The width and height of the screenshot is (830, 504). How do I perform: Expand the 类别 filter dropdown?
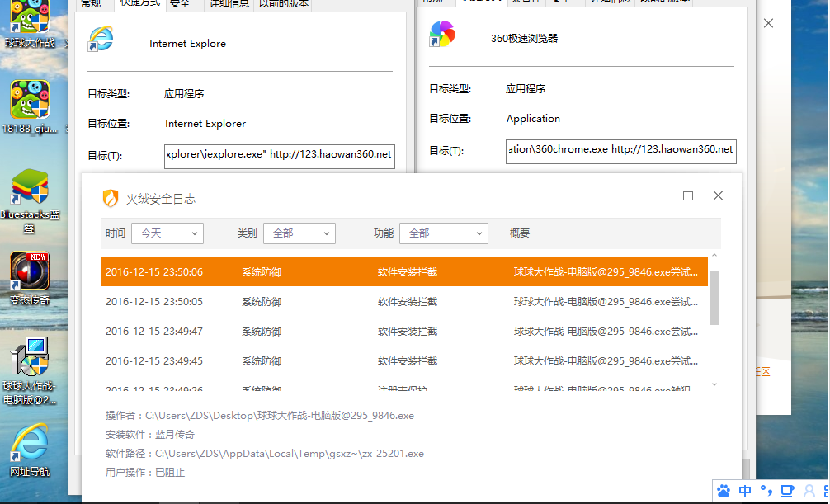[299, 233]
